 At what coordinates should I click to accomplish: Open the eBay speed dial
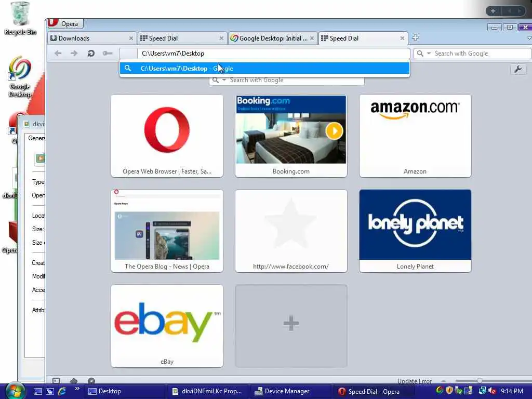pos(167,326)
